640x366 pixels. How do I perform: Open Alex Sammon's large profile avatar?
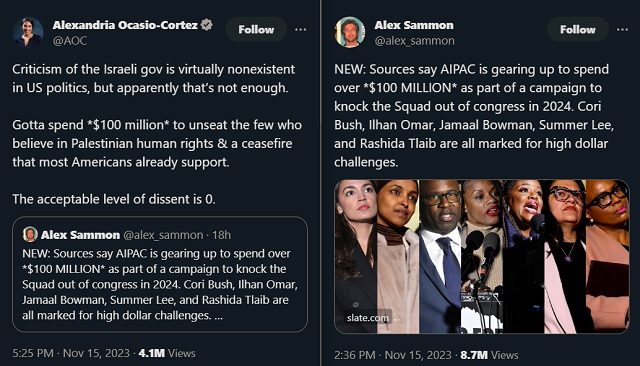coord(349,32)
